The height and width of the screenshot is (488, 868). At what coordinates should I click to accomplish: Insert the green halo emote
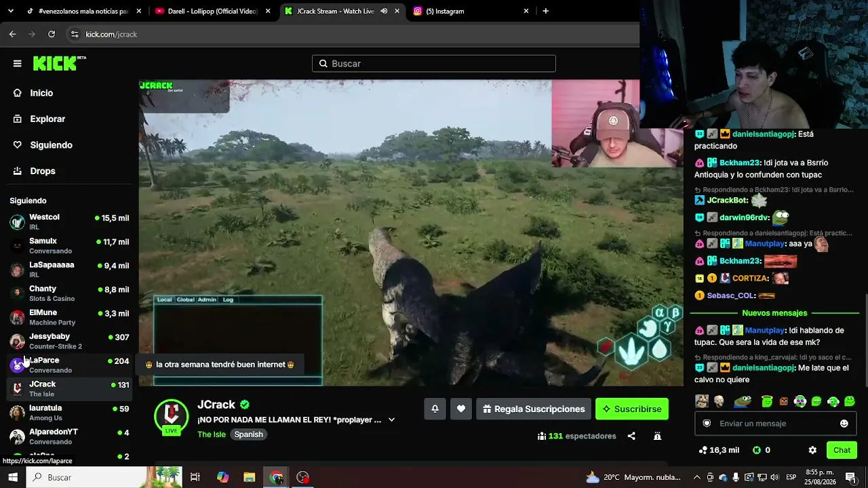(x=767, y=401)
